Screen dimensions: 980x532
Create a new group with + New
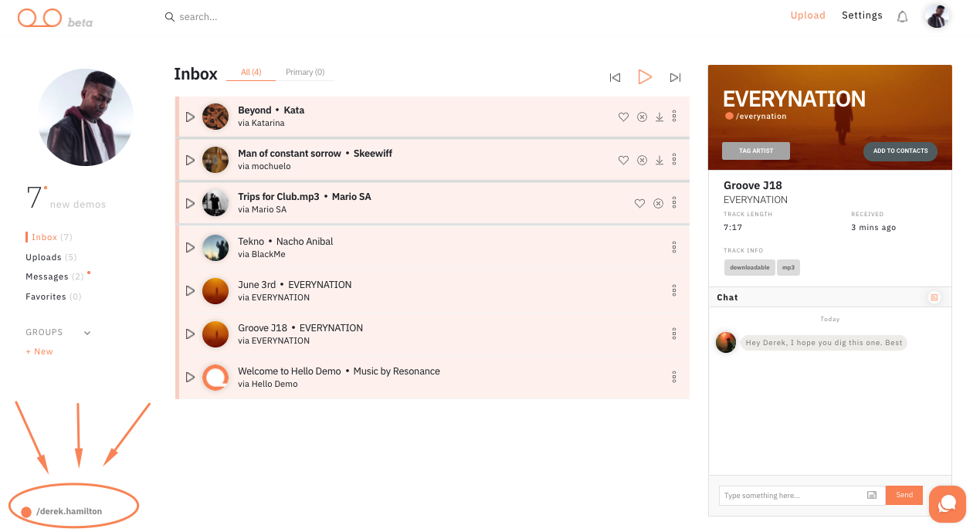(x=39, y=351)
